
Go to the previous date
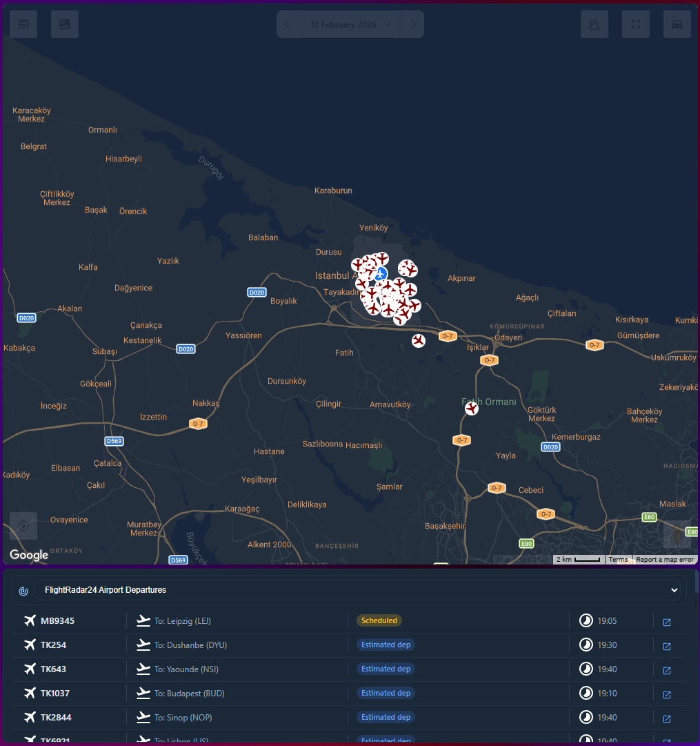click(x=288, y=24)
